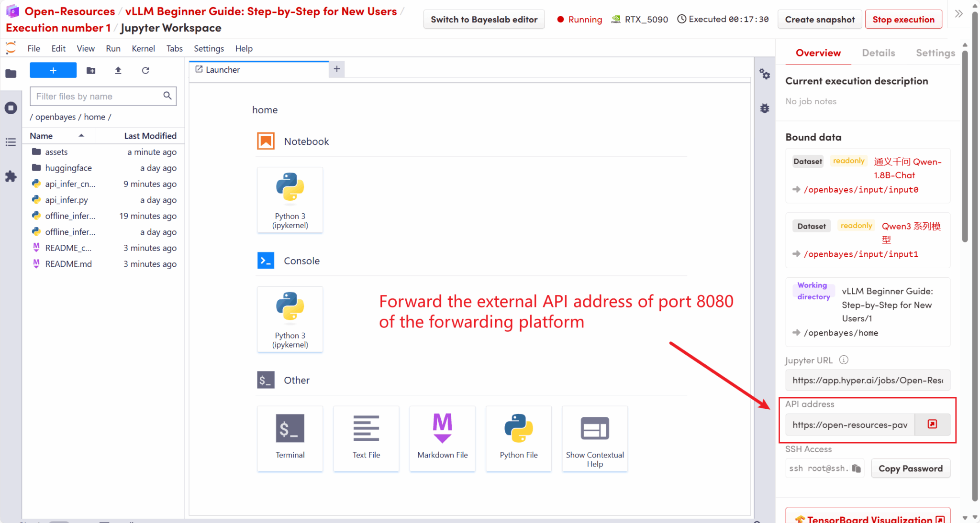Click Stop execution button
The image size is (980, 523).
tap(903, 20)
